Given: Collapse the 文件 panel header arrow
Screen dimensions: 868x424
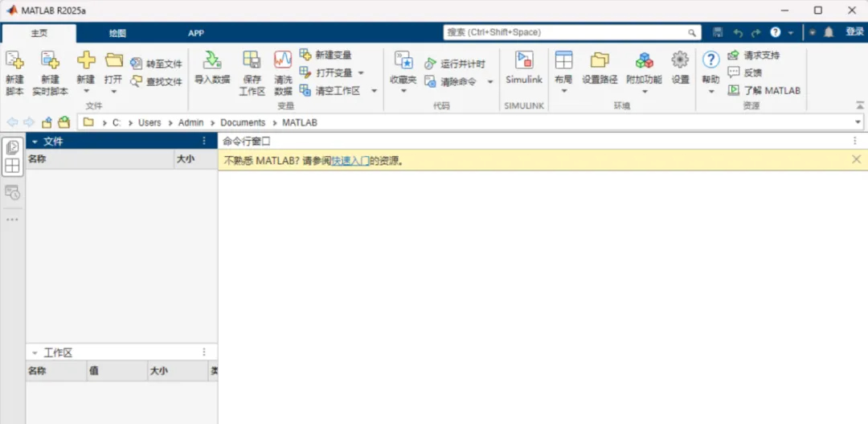Looking at the screenshot, I should click(x=35, y=142).
